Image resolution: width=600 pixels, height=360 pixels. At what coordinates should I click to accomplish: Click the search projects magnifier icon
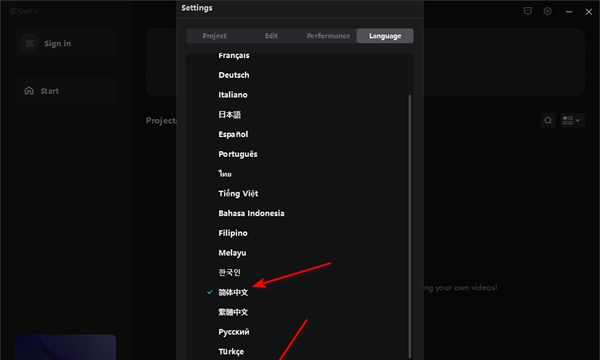548,121
